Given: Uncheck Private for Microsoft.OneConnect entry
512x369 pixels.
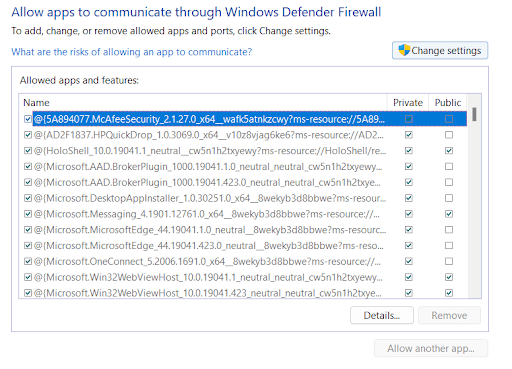Looking at the screenshot, I should click(409, 261).
